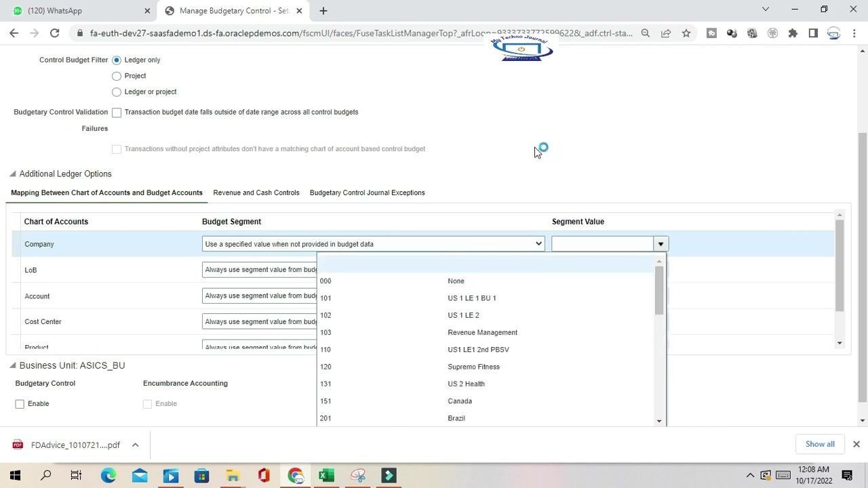This screenshot has width=868, height=488.
Task: Open Microsoft Store from taskbar
Action: pyautogui.click(x=201, y=475)
